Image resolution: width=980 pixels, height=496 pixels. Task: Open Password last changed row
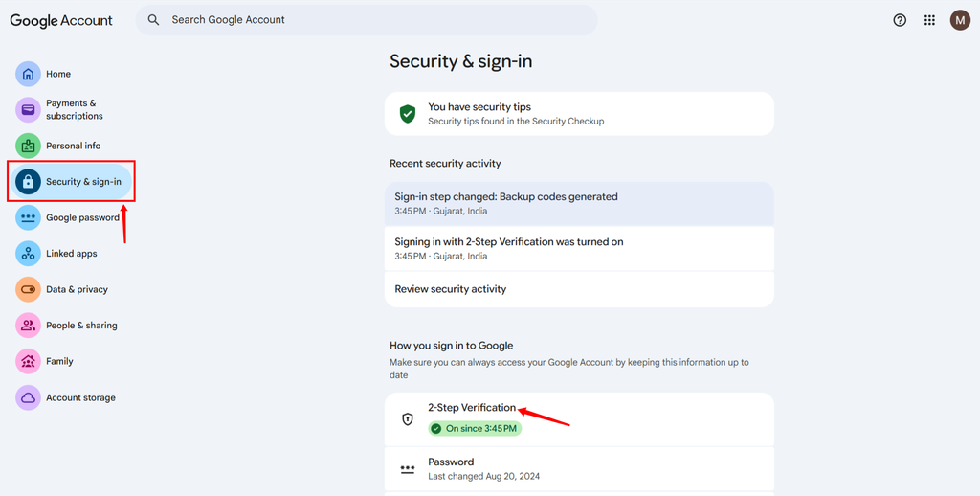click(579, 468)
